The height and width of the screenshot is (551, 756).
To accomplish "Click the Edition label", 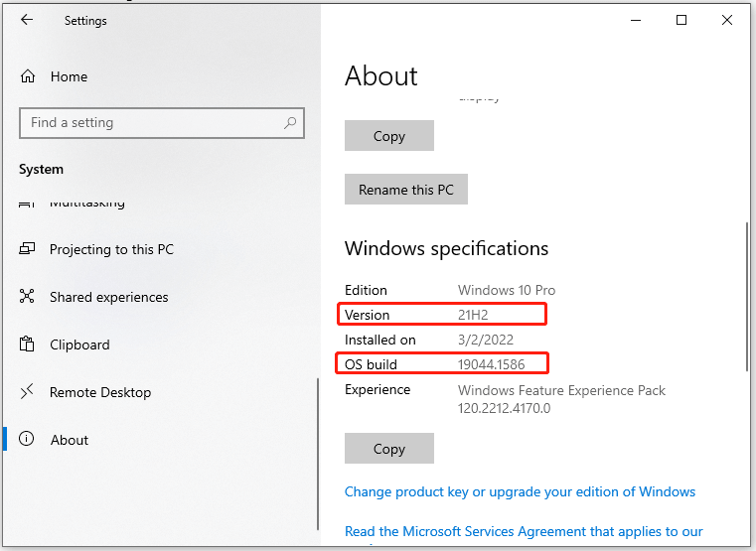I will click(366, 290).
